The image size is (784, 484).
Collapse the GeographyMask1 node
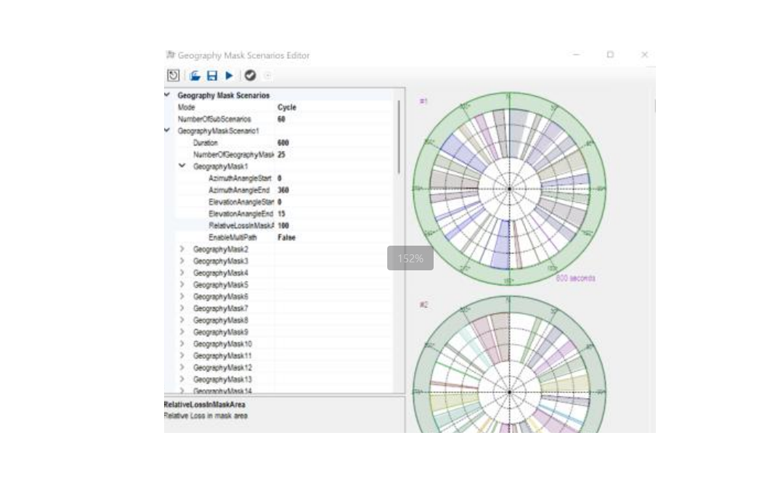181,166
